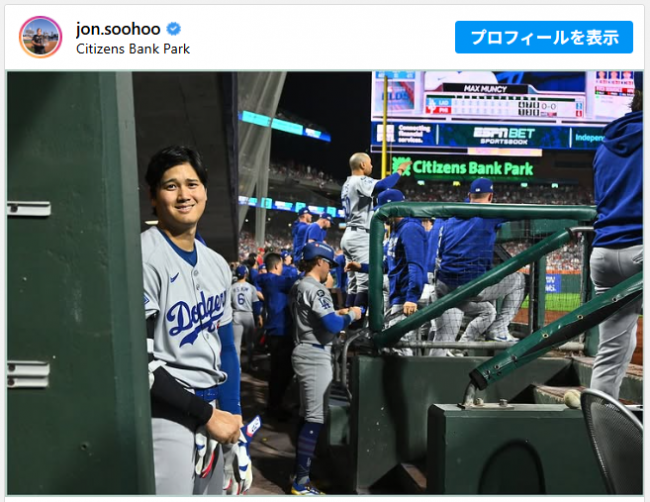The width and height of the screenshot is (650, 502).
Task: Click the green Citizens Bank Park stadium sign
Action: point(462,167)
